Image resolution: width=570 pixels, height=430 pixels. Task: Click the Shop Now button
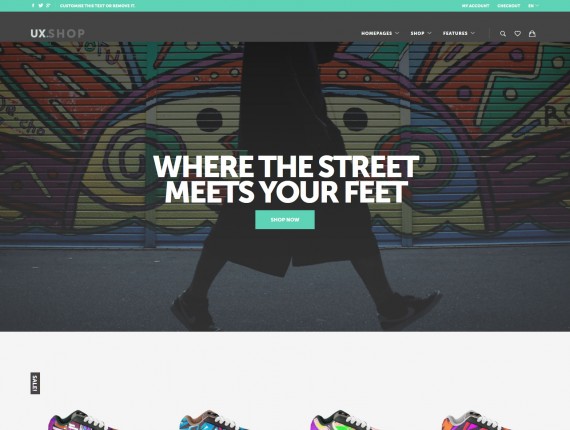285,220
